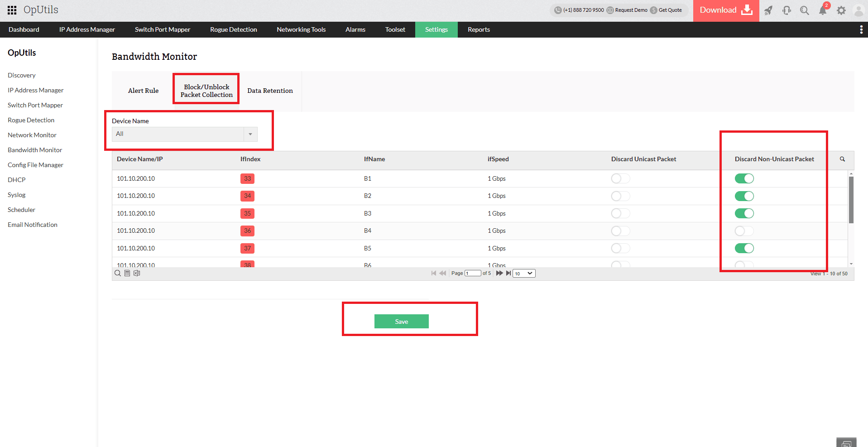Open the apps grid menu icon
This screenshot has width=868, height=447.
12,10
